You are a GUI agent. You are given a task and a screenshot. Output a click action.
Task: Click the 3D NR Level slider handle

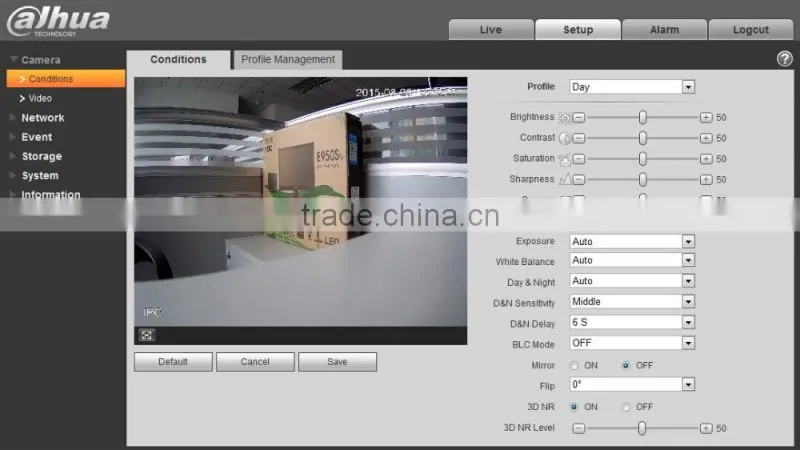[642, 428]
